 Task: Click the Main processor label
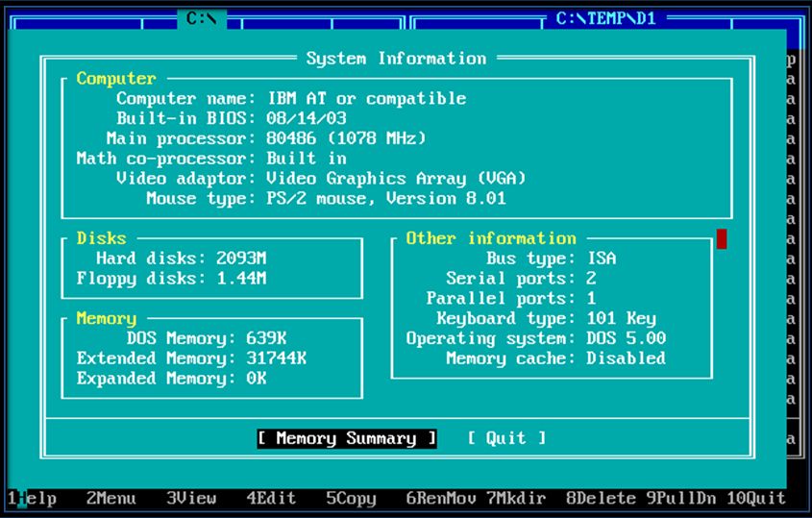pos(182,138)
